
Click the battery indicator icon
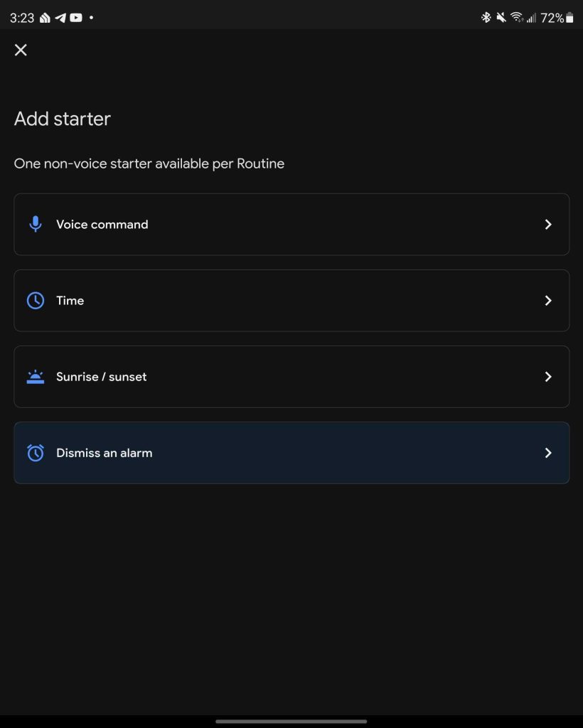pyautogui.click(x=569, y=18)
